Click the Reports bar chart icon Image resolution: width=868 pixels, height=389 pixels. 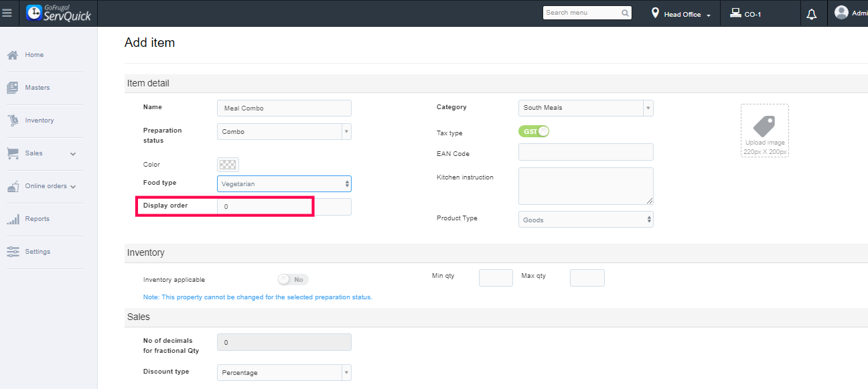coord(13,219)
